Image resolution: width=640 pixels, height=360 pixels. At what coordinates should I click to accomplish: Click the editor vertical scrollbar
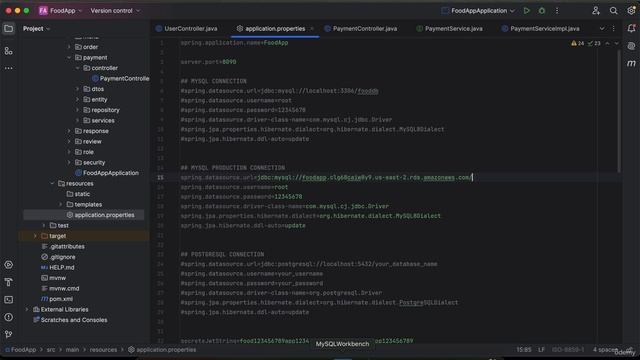point(619,110)
